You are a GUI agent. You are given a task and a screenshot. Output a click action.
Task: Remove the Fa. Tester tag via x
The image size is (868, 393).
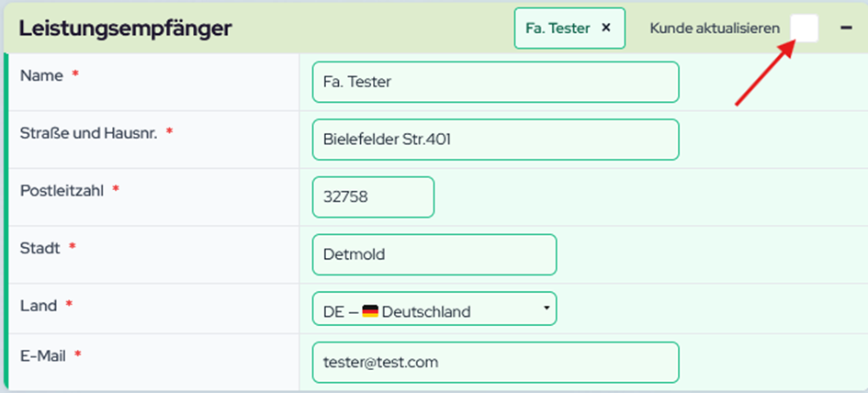coord(605,28)
